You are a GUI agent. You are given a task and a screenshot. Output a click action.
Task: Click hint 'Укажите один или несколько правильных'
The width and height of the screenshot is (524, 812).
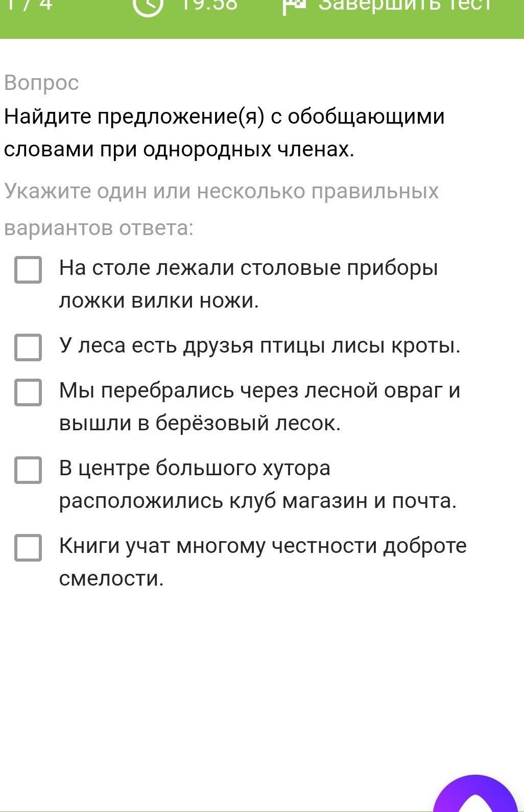[x=221, y=192]
